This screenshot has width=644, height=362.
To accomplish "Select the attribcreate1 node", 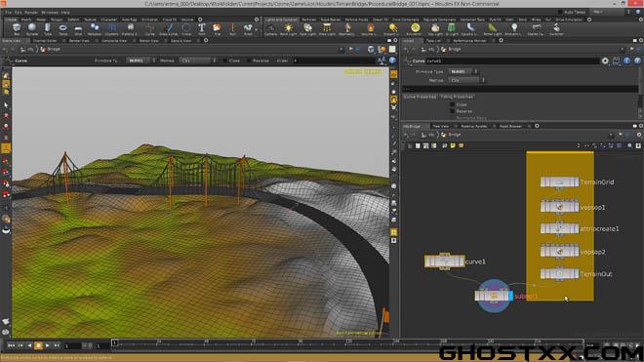I will tap(559, 228).
